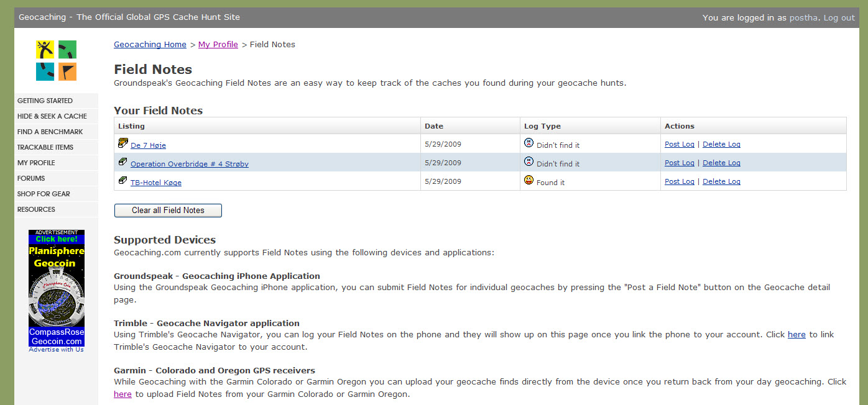This screenshot has height=405, width=868.
Task: Click the frown icon in Operation Overbridge row
Action: [x=529, y=162]
